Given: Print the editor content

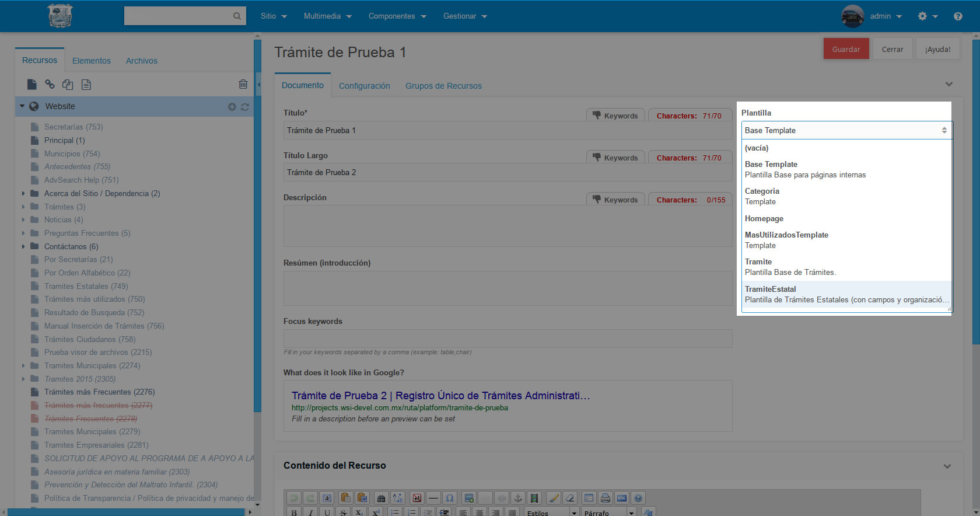Looking at the screenshot, I should coord(605,498).
